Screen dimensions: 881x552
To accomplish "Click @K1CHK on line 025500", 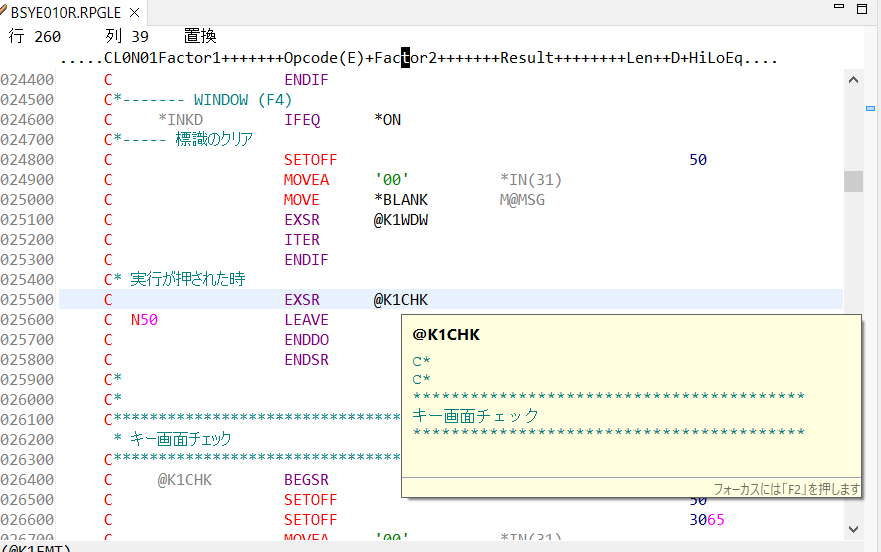I will point(401,300).
